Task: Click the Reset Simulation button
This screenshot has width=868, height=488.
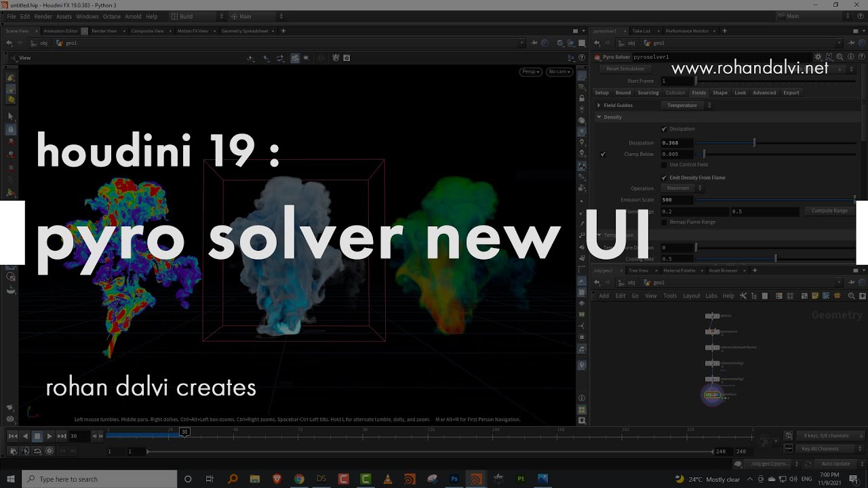Action: (x=625, y=69)
